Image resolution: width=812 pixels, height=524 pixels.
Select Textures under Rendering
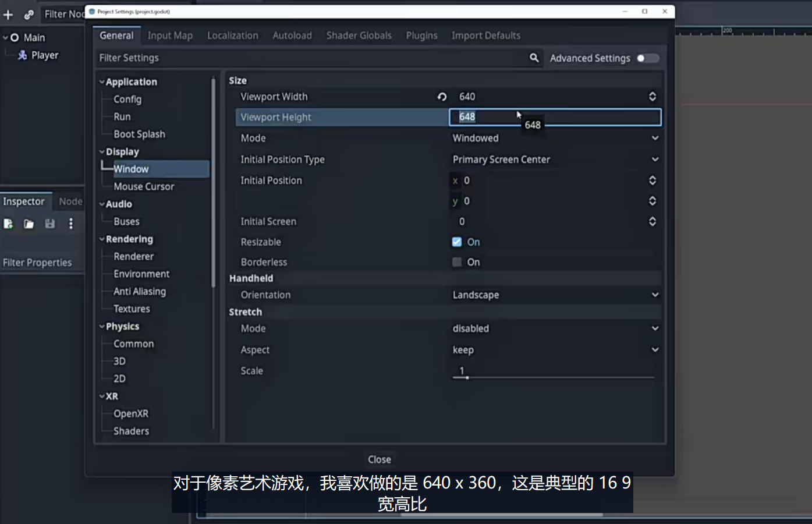tap(132, 309)
